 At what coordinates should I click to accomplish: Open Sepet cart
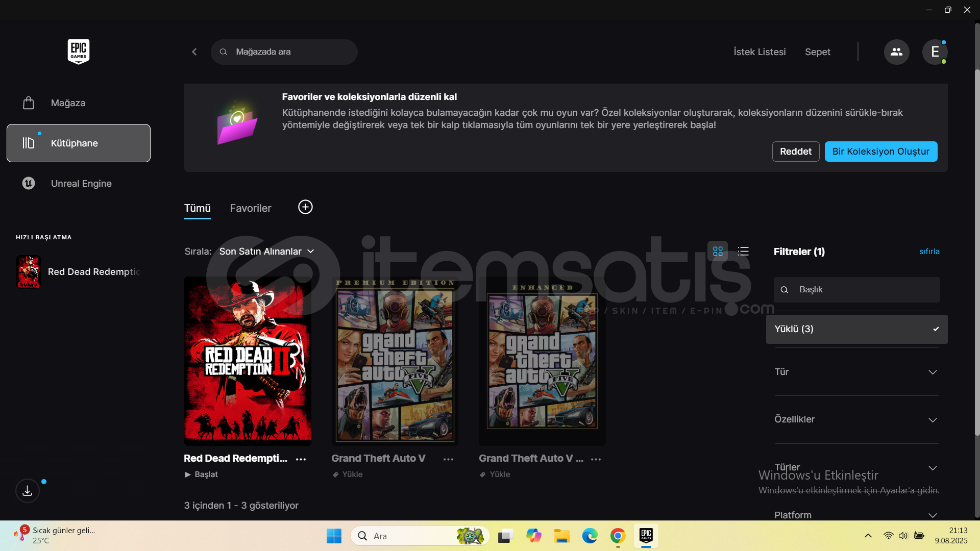(x=818, y=52)
